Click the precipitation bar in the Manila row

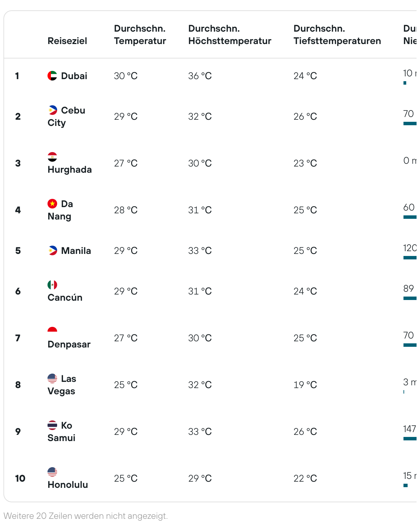point(410,258)
